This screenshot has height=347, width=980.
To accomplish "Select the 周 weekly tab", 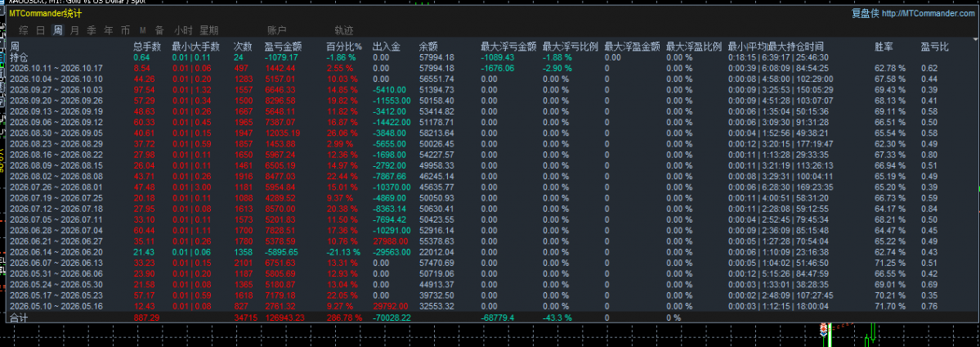I will [57, 30].
